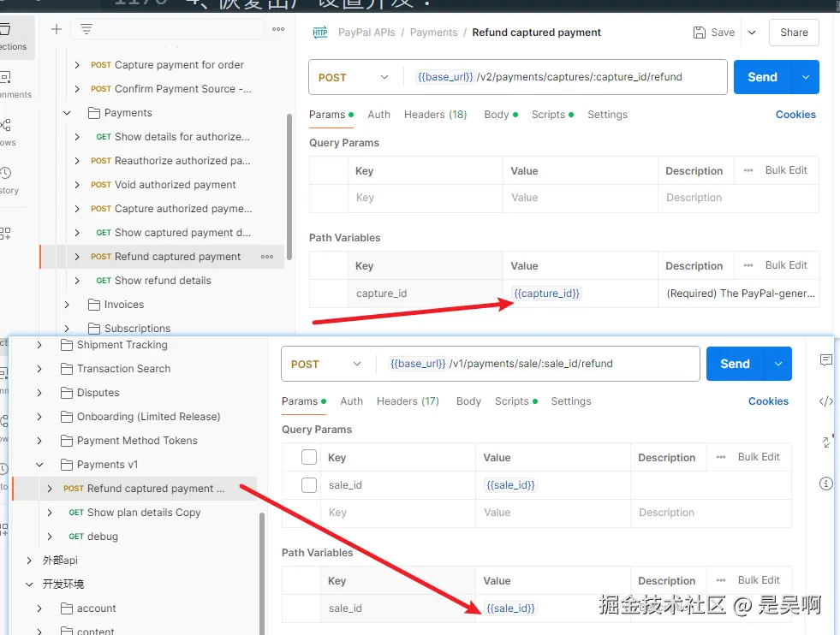
Task: Expand the Disputes folder chevron
Action: (39, 393)
